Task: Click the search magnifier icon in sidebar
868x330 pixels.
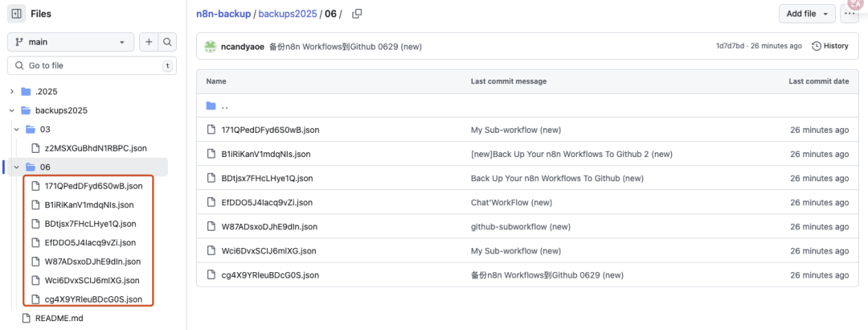Action: coord(167,42)
